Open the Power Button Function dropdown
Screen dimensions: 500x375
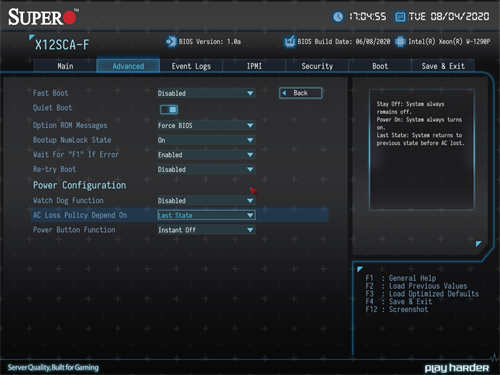(x=206, y=230)
